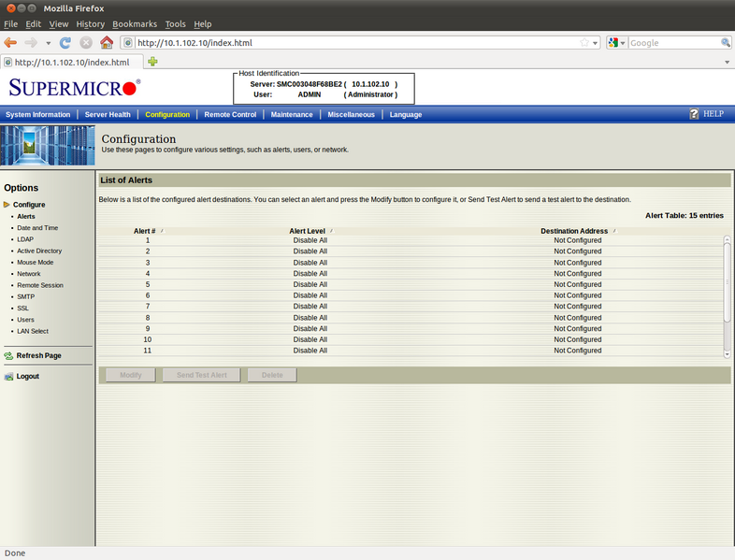The height and width of the screenshot is (560, 735).
Task: Click Not Configured in alert row 3
Action: point(578,263)
